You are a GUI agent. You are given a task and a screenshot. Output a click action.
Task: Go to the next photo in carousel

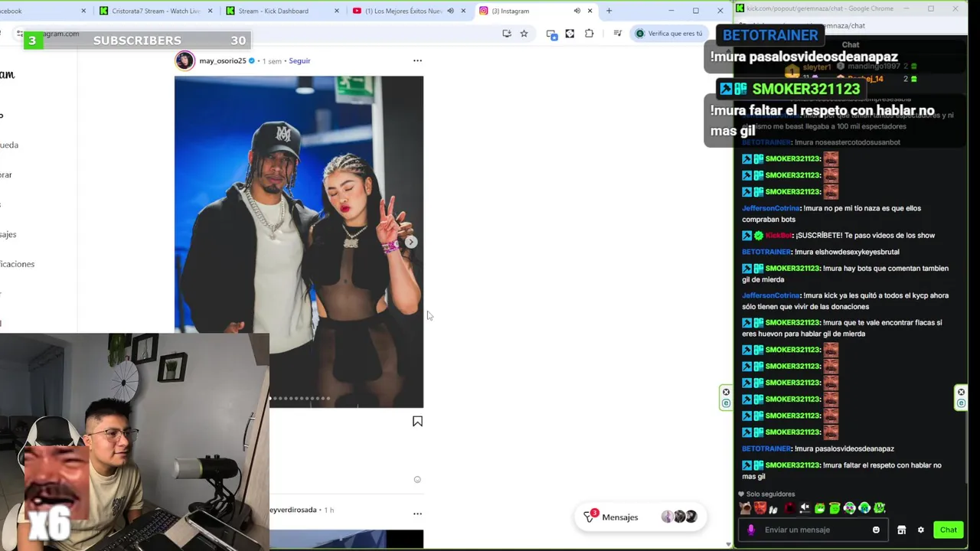click(411, 242)
